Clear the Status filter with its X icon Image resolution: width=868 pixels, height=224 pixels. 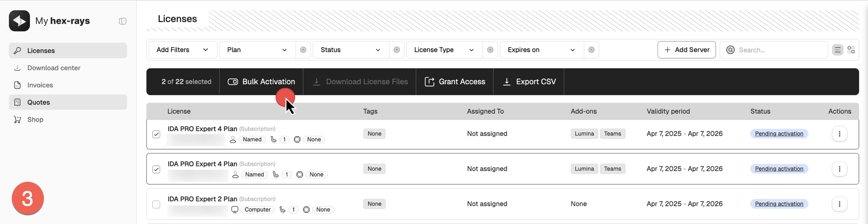click(x=397, y=50)
